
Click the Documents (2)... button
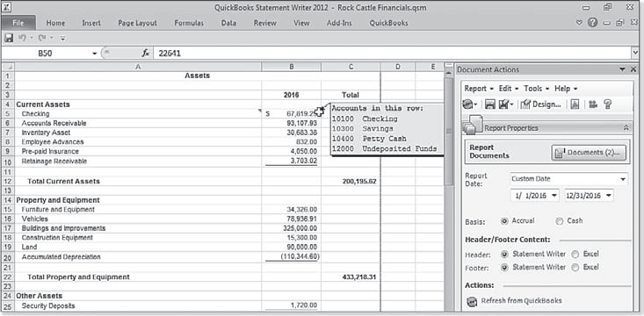589,153
